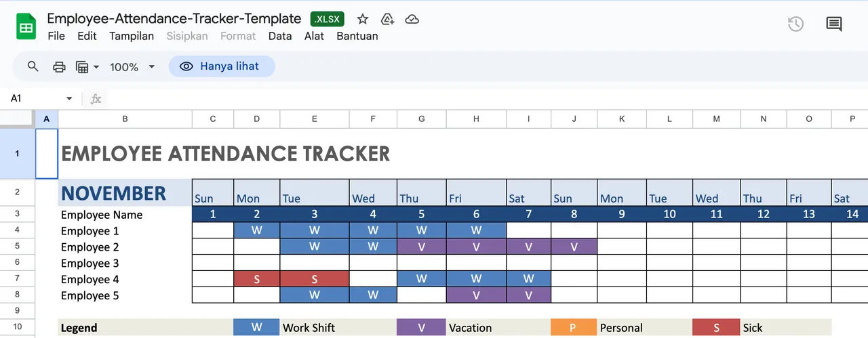This screenshot has width=868, height=338.
Task: Click the purple V legend swatch
Action: [422, 328]
